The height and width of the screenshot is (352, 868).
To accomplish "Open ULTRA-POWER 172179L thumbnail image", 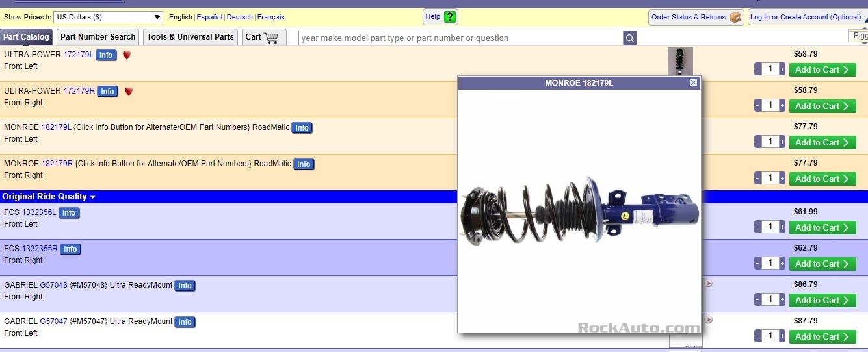I will coord(680,61).
